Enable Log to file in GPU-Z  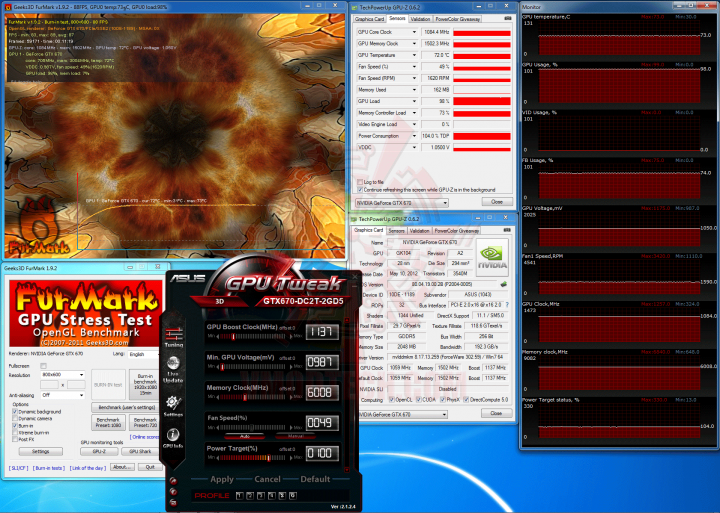(x=360, y=182)
